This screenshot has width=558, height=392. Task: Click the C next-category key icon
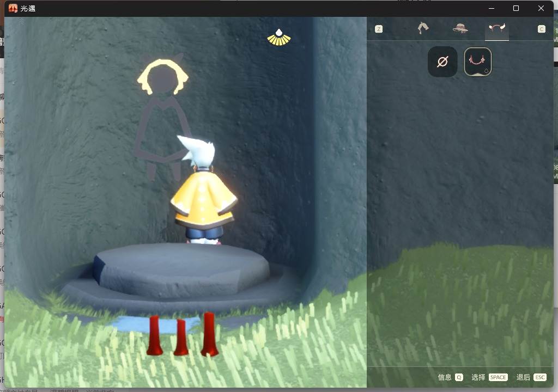tap(541, 29)
